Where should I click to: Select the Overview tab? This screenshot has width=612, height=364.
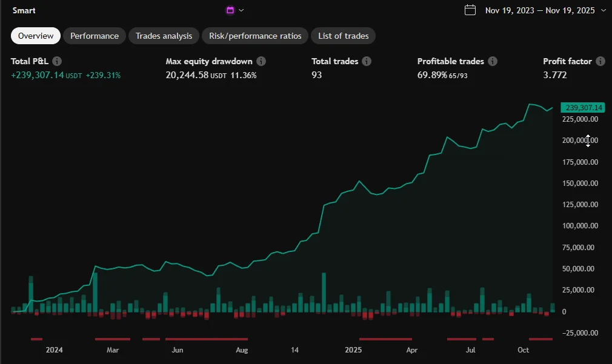tap(36, 36)
